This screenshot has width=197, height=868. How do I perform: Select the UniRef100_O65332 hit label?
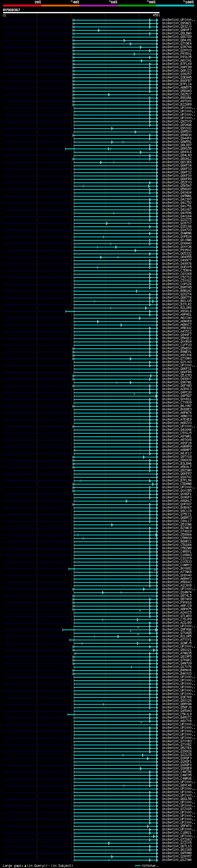click(x=177, y=253)
